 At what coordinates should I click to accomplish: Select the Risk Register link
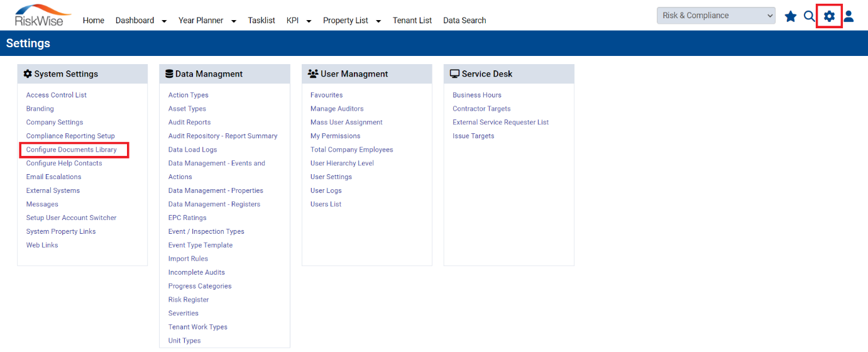click(189, 300)
